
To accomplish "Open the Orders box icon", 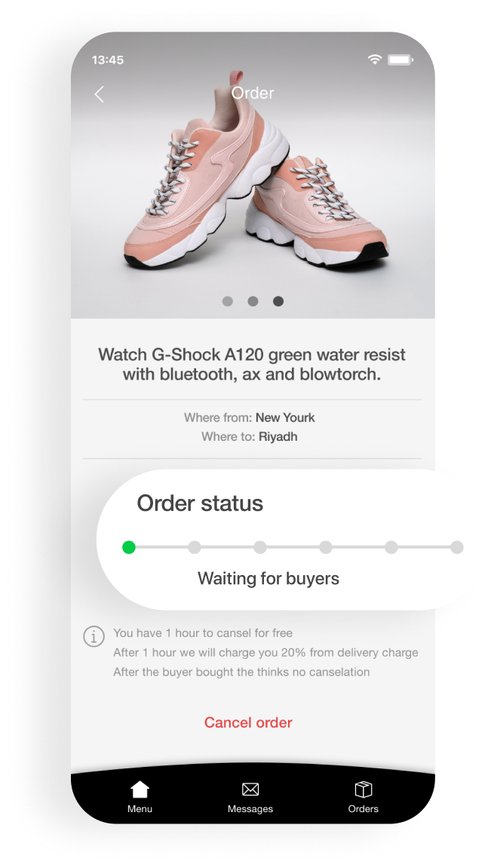I will (363, 789).
